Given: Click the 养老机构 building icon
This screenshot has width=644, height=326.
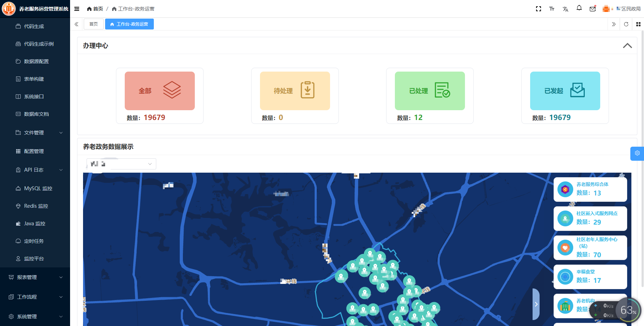Looking at the screenshot, I should [x=565, y=306].
